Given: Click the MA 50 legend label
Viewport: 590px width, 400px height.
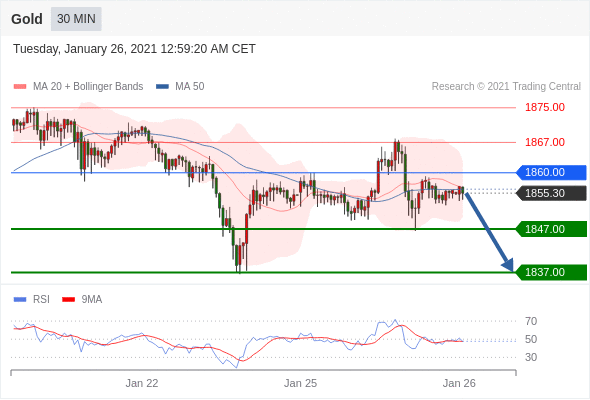Looking at the screenshot, I should (190, 87).
